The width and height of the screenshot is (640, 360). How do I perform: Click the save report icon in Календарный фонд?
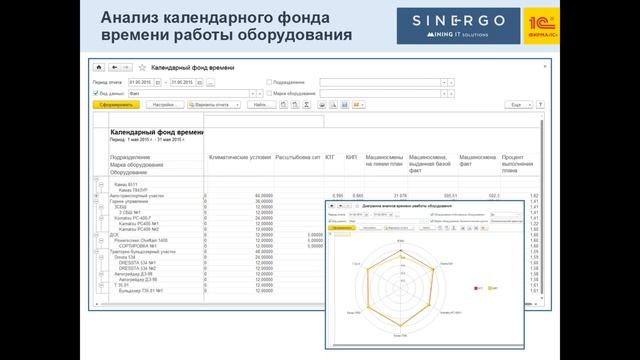tap(344, 105)
